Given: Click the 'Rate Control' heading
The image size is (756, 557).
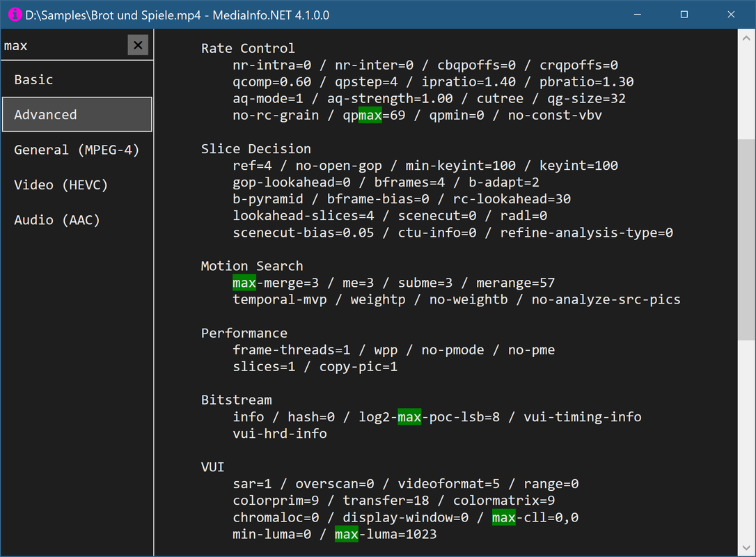Looking at the screenshot, I should [248, 48].
